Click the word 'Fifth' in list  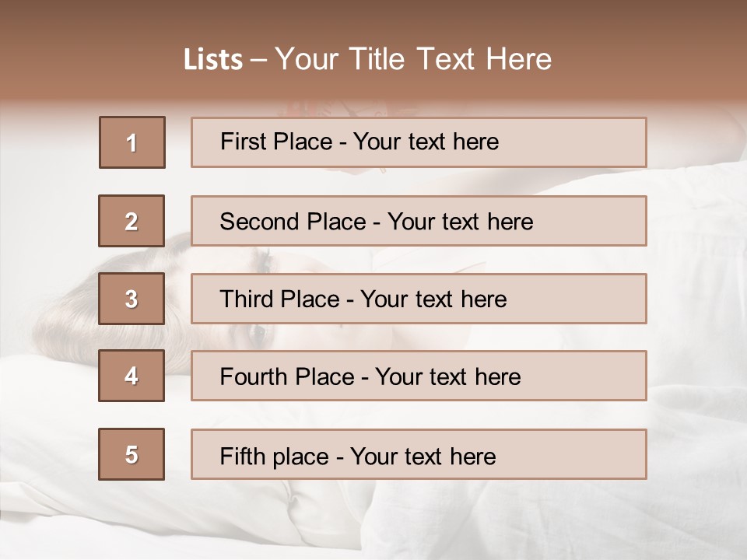[x=242, y=456]
